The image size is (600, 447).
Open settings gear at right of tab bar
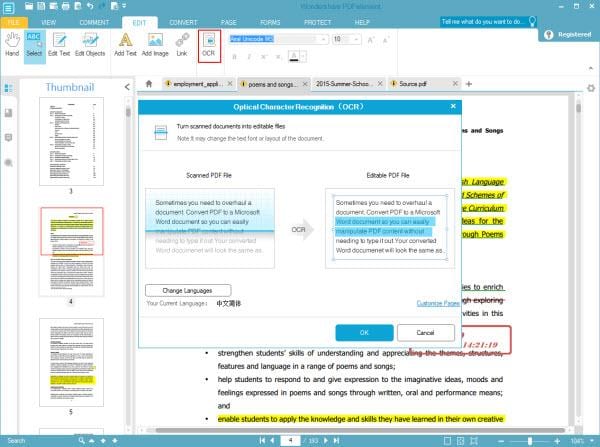[x=591, y=88]
